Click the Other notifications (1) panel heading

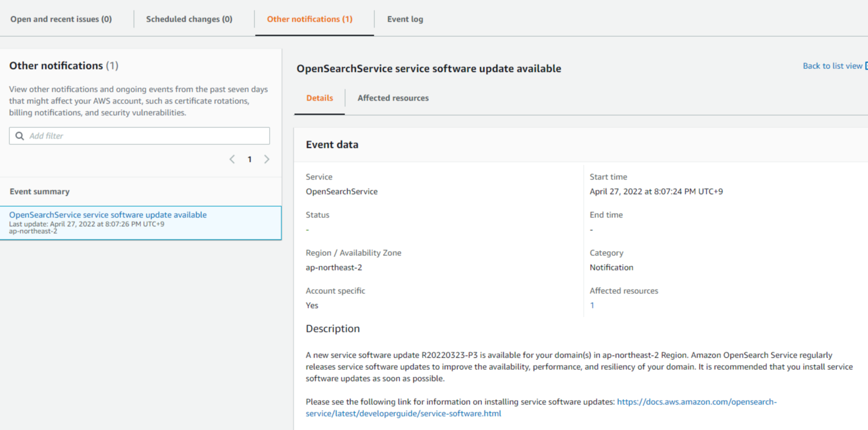(x=64, y=66)
